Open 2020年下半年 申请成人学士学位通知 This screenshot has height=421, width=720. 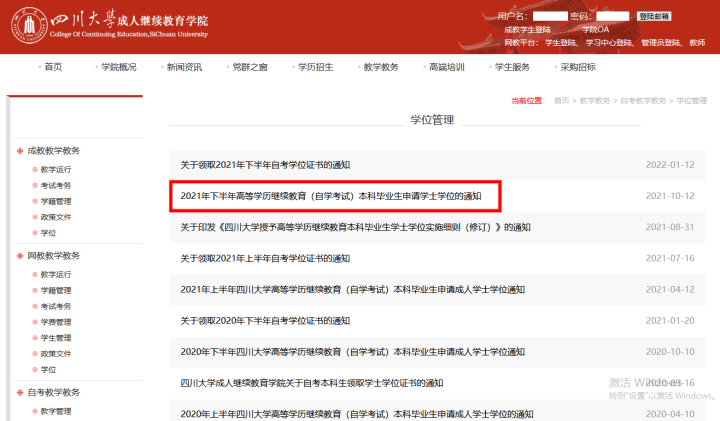pos(353,352)
